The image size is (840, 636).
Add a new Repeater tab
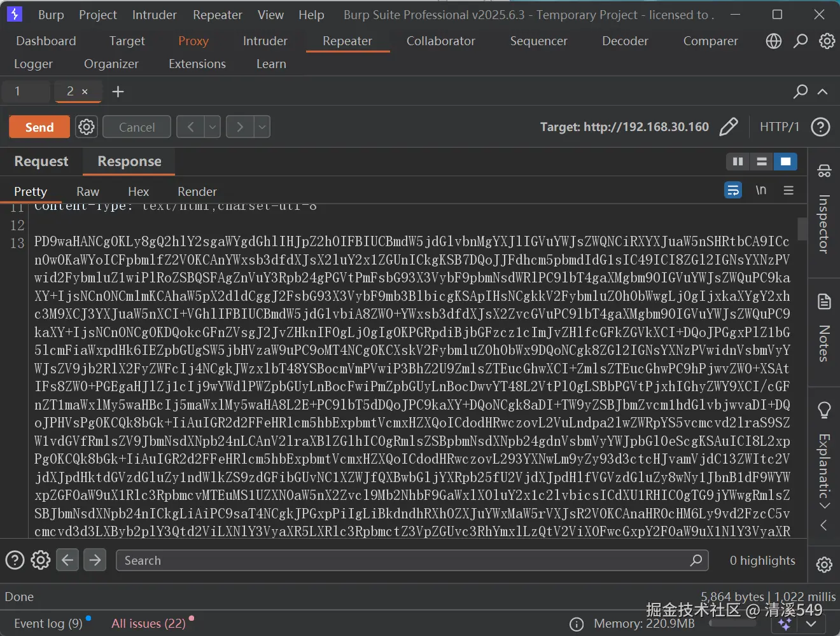118,92
